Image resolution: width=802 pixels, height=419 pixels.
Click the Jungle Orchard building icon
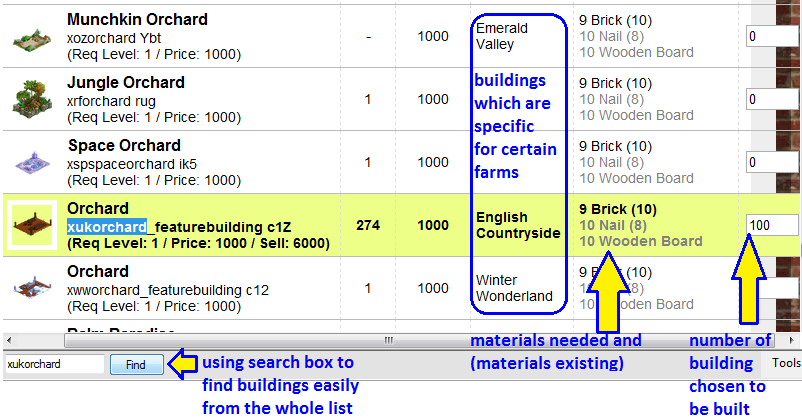tap(32, 98)
